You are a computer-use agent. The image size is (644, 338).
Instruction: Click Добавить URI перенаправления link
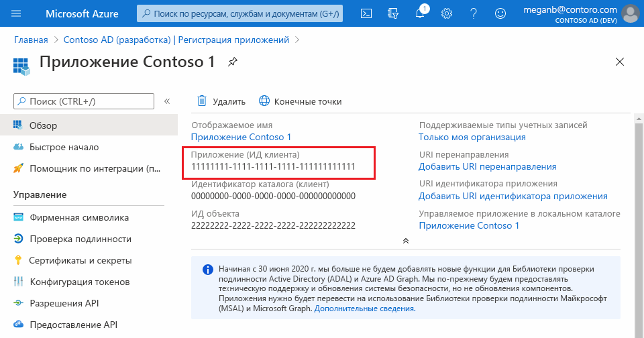click(488, 167)
